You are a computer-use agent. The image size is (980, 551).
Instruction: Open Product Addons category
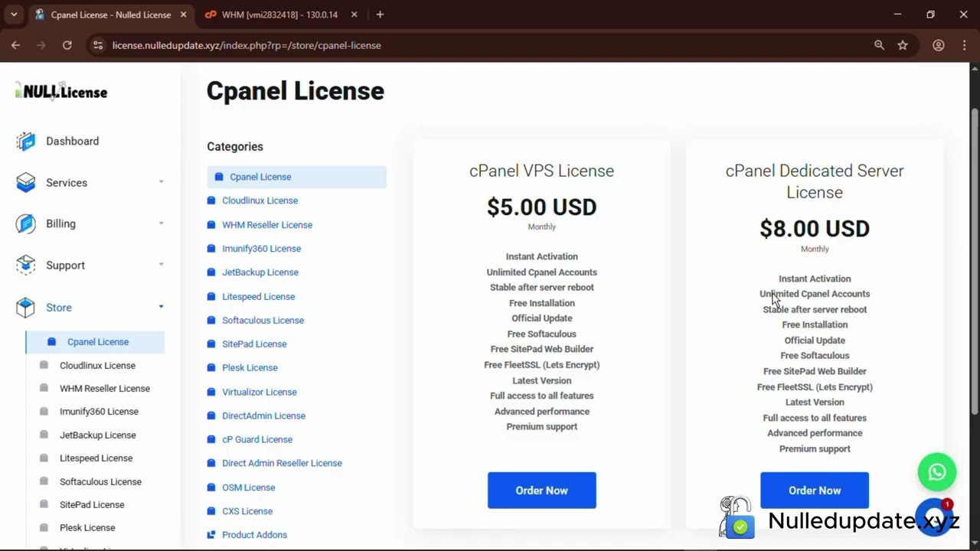[254, 535]
